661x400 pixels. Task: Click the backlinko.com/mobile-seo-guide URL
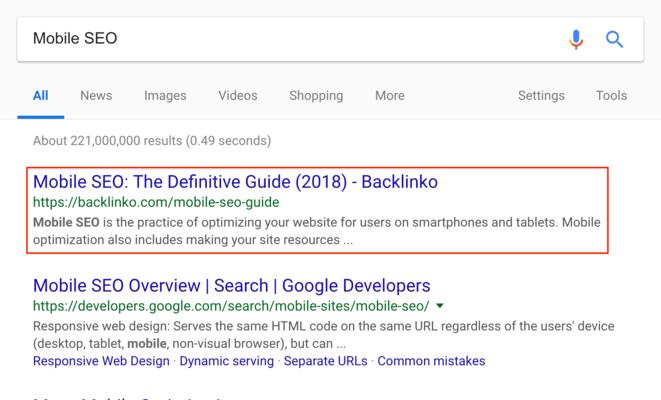(156, 202)
